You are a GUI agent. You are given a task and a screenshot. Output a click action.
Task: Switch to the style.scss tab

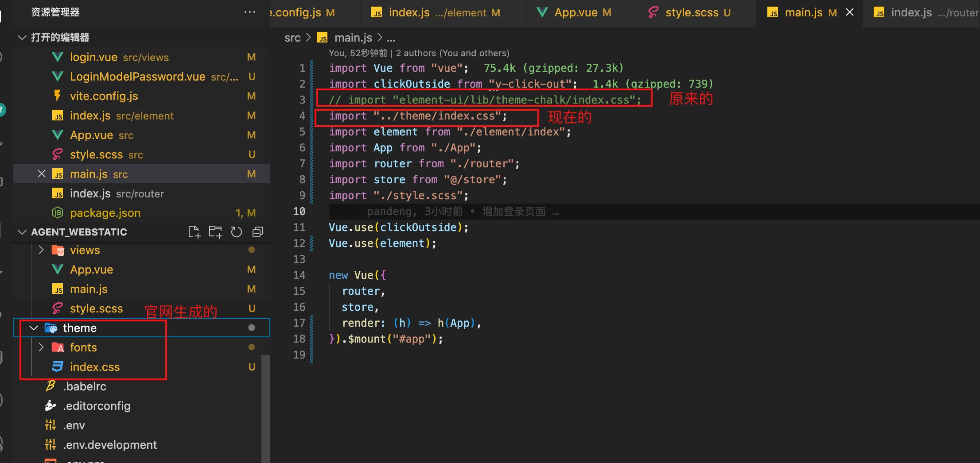(696, 13)
